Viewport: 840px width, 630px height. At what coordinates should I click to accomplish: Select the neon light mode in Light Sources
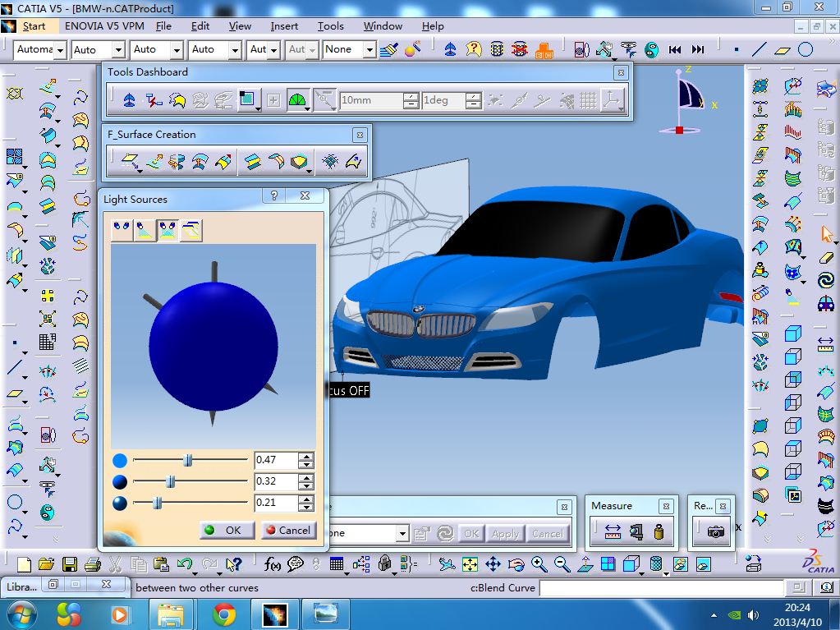191,230
